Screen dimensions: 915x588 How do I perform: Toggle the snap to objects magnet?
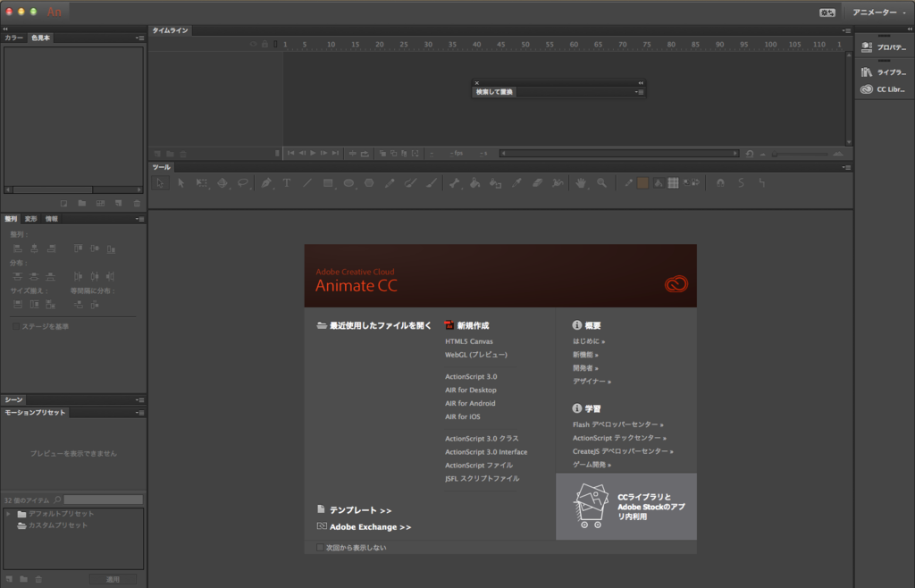[721, 183]
